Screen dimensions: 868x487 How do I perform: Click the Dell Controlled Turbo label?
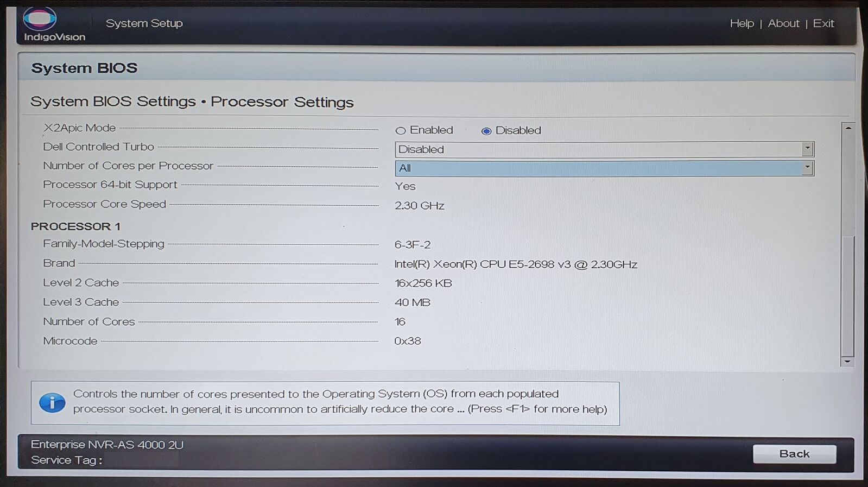(x=98, y=147)
